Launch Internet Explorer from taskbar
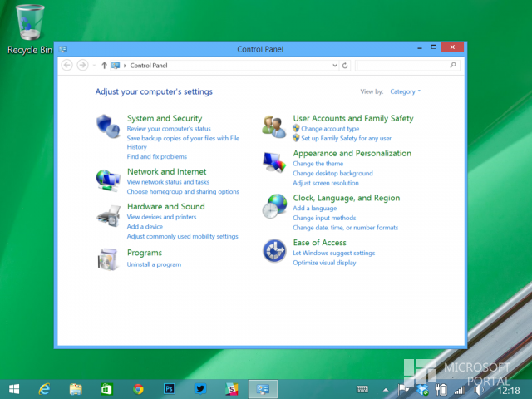 tap(44, 389)
